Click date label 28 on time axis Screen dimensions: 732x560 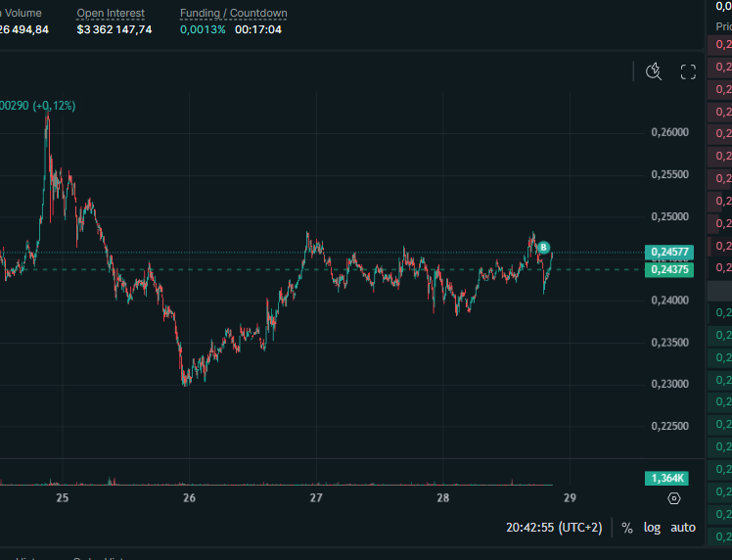pos(443,498)
